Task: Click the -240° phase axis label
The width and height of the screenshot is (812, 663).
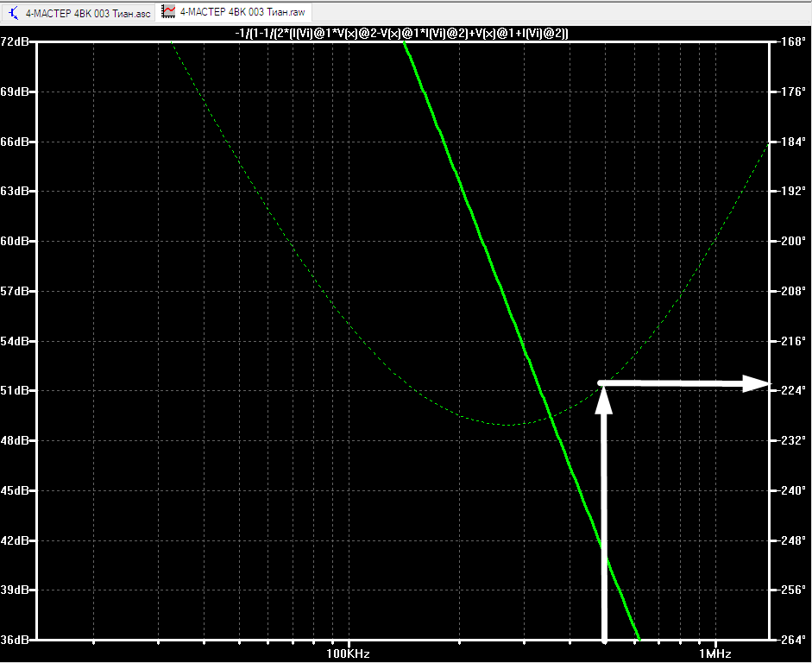Action: click(792, 490)
